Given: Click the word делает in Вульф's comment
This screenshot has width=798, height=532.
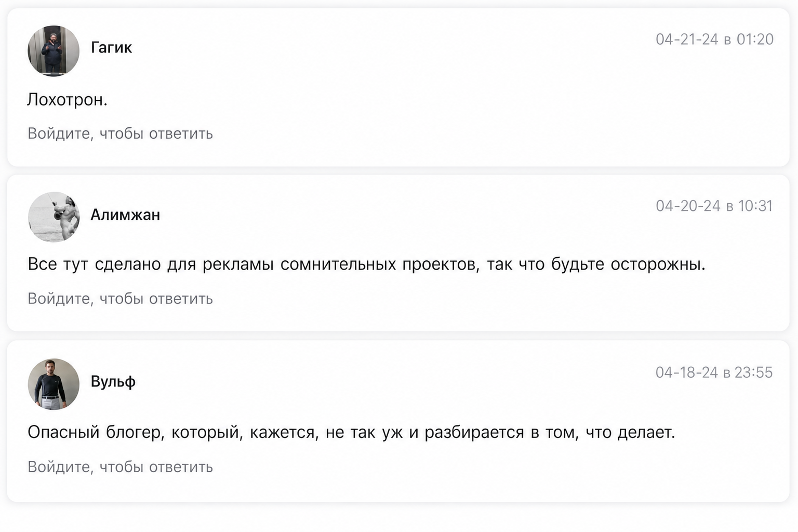Looking at the screenshot, I should click(646, 432).
